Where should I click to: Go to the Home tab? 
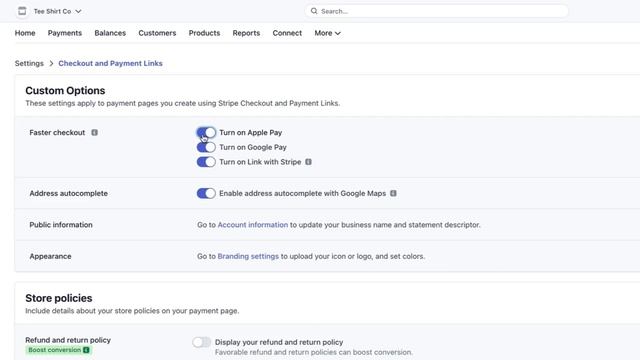click(25, 33)
